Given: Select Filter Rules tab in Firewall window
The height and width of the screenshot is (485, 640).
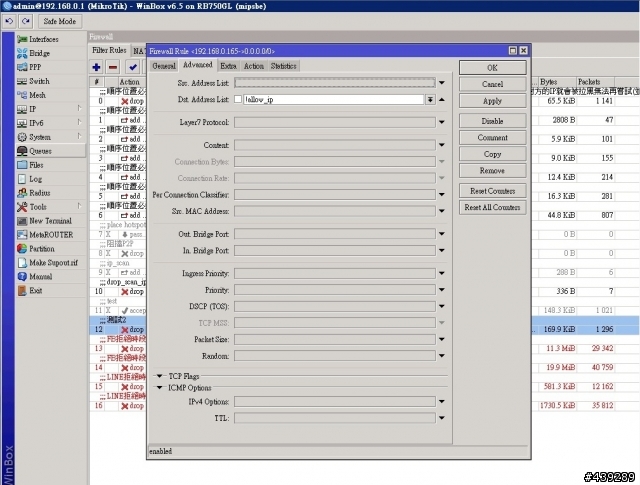Looking at the screenshot, I should click(109, 50).
